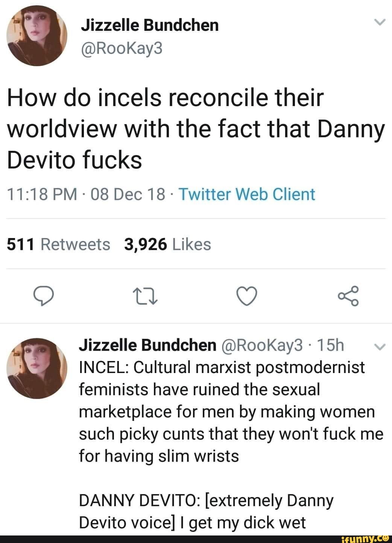Click the @RooKay3 handle in the reply
The height and width of the screenshot is (543, 392).
[x=261, y=345]
